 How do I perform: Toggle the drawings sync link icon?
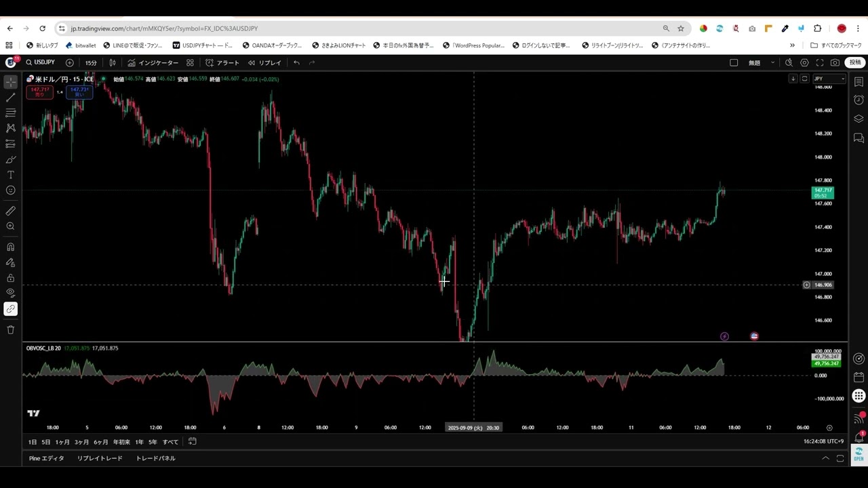pyautogui.click(x=10, y=309)
